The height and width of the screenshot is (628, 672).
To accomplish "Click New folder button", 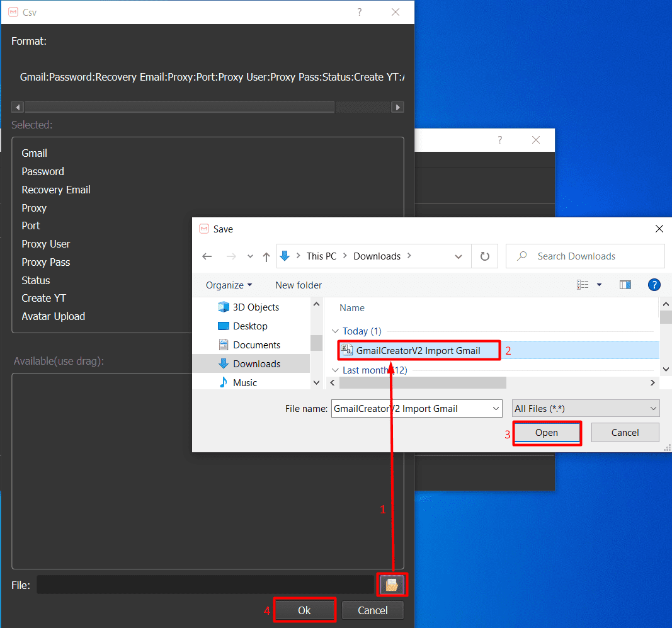I will 299,285.
